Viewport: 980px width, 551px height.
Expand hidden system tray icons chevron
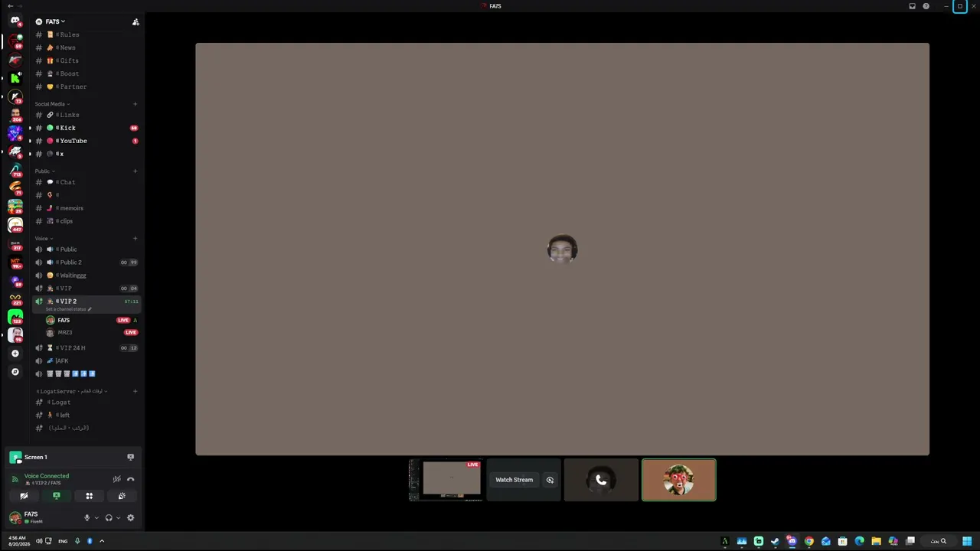101,541
